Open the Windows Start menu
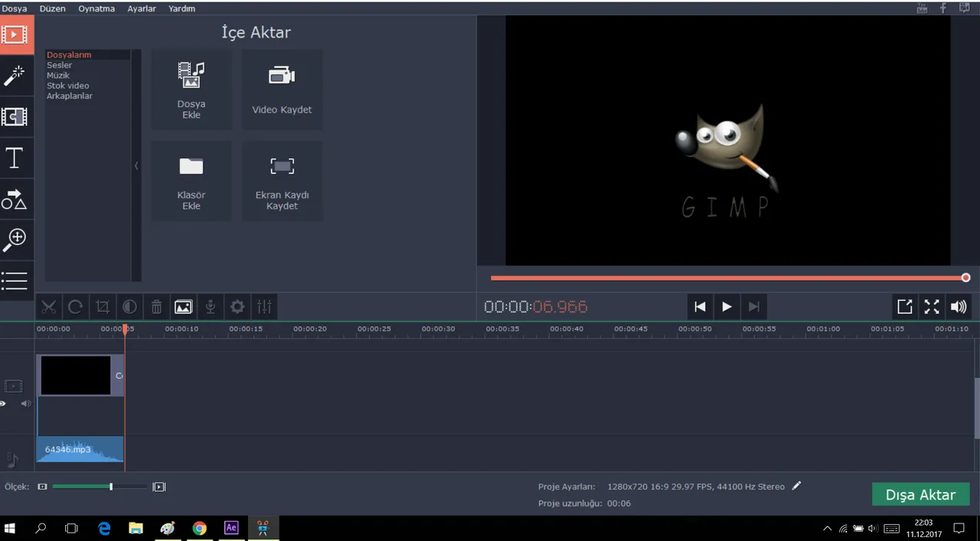The width and height of the screenshot is (980, 541). pos(11,528)
